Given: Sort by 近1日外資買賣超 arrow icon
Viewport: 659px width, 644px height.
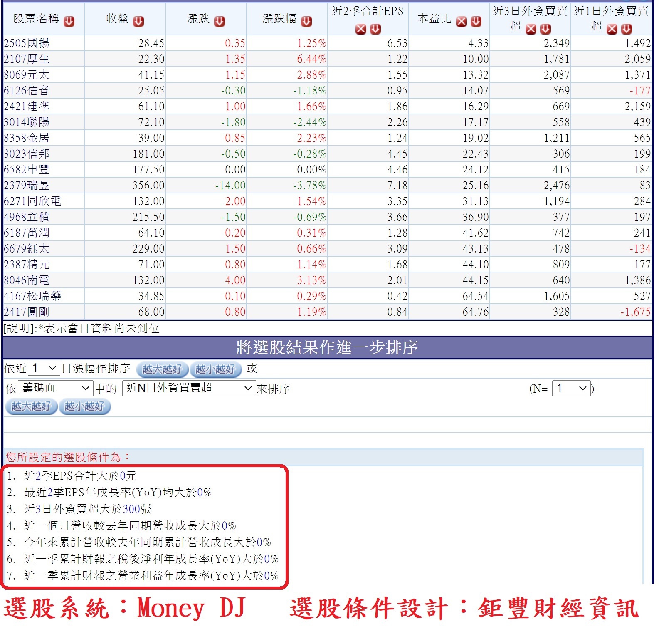Looking at the screenshot, I should tap(627, 29).
